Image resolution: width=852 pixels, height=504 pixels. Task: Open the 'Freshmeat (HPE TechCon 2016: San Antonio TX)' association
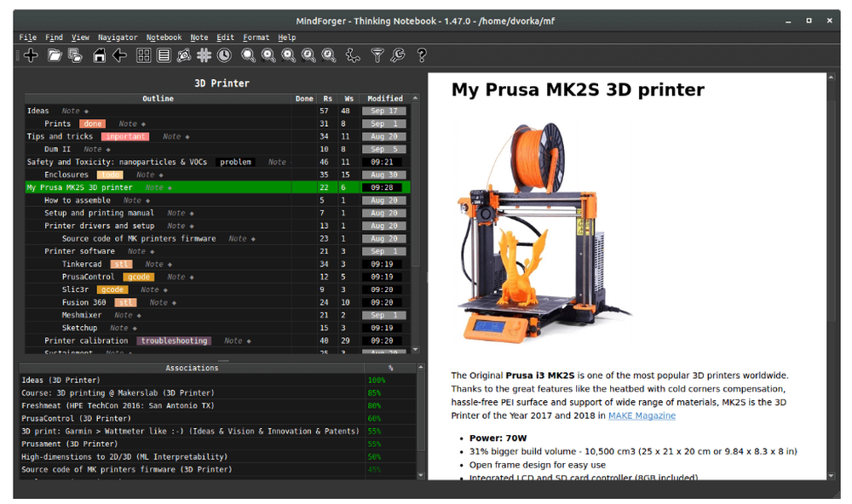click(x=218, y=406)
